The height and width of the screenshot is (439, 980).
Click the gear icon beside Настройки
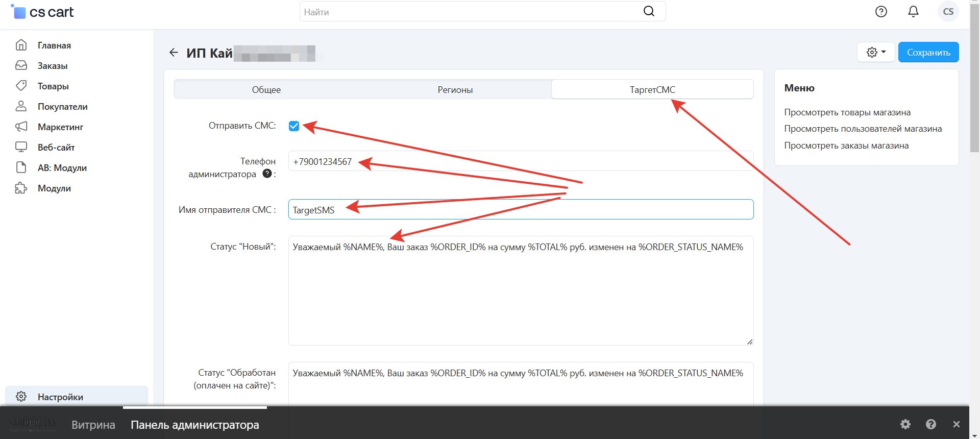click(21, 397)
